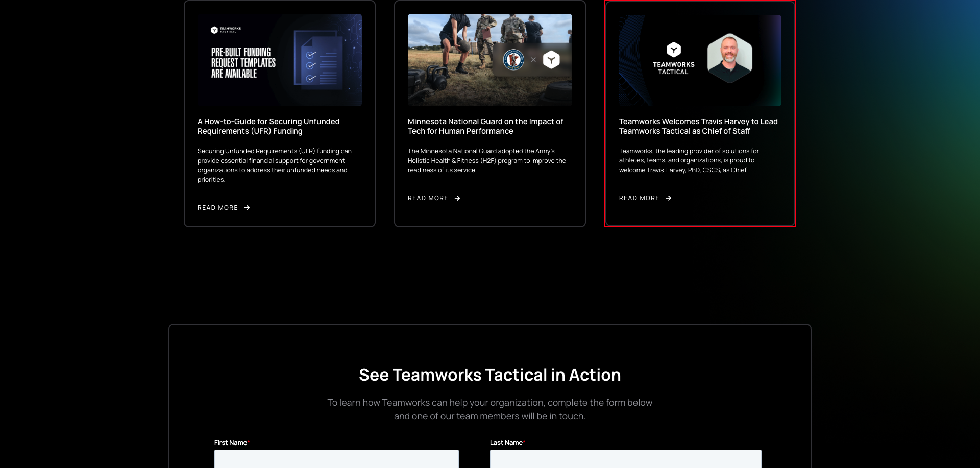980x468 pixels.
Task: Click the arrow icon on Travis Harvey card
Action: [x=669, y=198]
